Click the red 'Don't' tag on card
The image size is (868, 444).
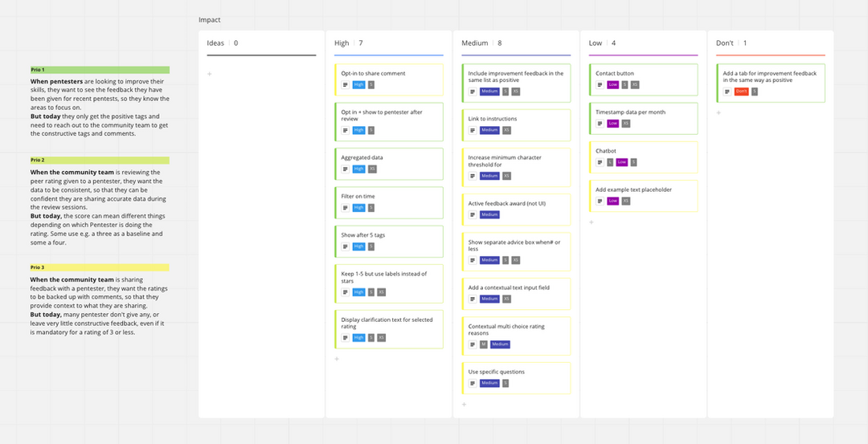point(741,92)
